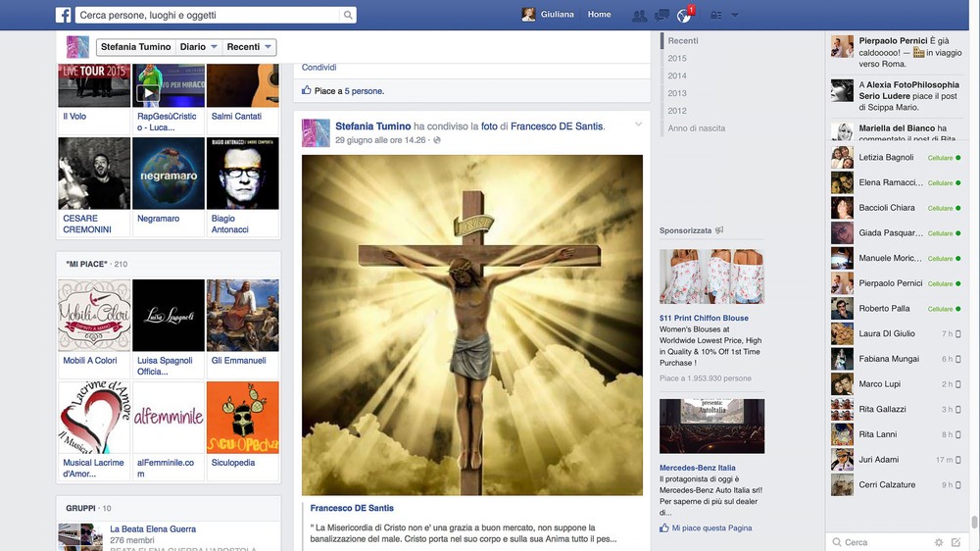Open chat with Letizia Bagnoli
This screenshot has width=980, height=551.
[897, 158]
